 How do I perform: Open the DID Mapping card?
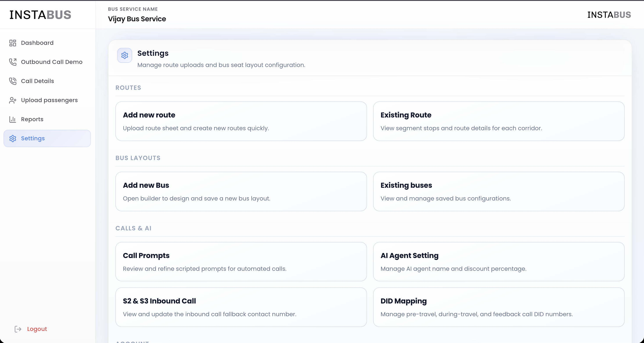click(499, 307)
